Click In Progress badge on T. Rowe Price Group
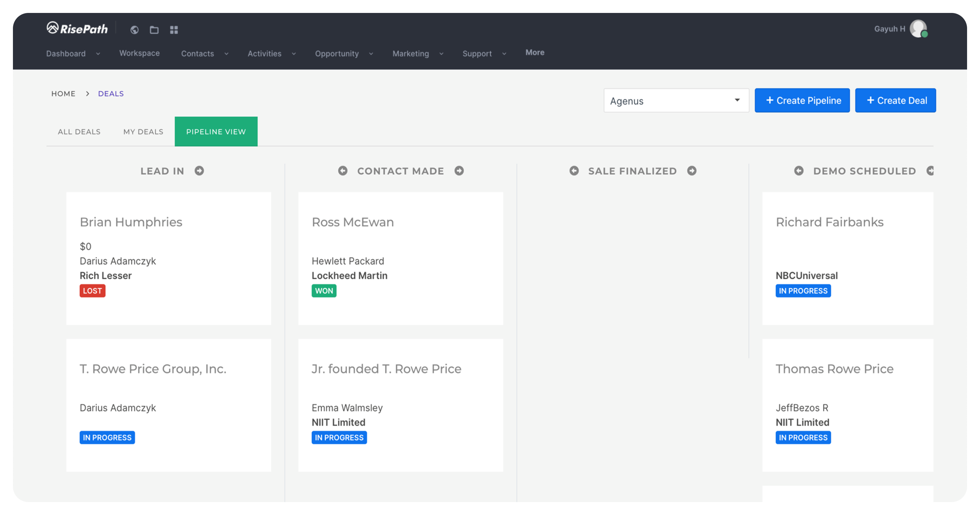The height and width of the screenshot is (515, 980). tap(107, 438)
